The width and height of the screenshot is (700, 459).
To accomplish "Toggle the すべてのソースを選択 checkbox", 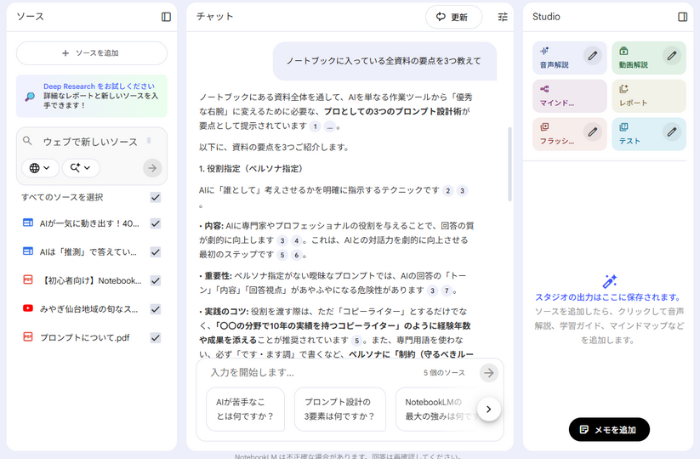I will [x=155, y=197].
